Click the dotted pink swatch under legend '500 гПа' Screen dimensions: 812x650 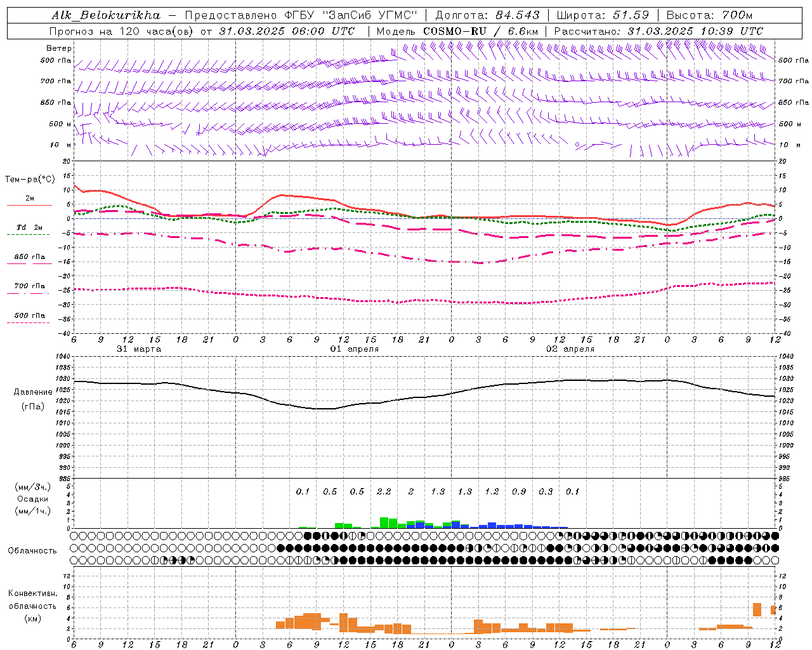pos(29,322)
